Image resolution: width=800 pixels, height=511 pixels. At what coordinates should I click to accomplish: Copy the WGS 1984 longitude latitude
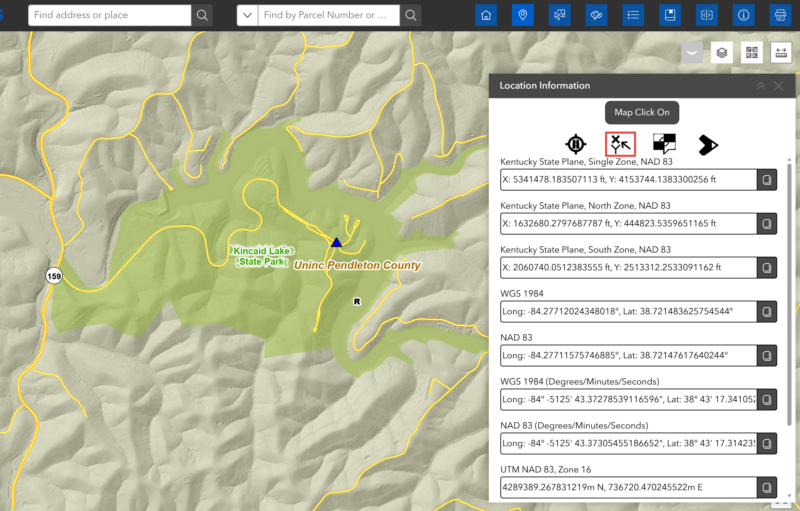tap(766, 312)
